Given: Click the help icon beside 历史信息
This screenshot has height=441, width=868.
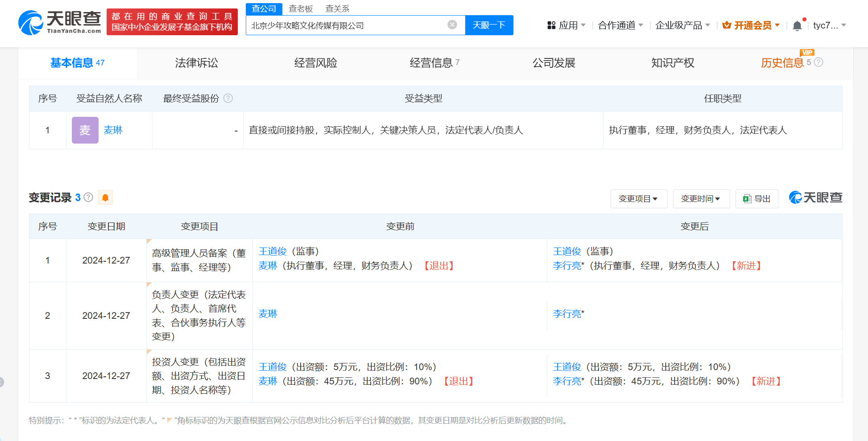Looking at the screenshot, I should (818, 62).
